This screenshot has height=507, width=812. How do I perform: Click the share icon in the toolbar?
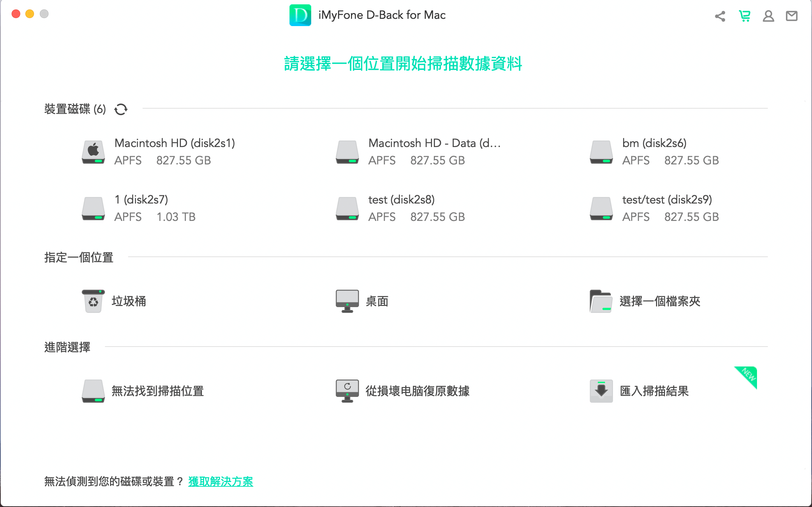pos(719,16)
